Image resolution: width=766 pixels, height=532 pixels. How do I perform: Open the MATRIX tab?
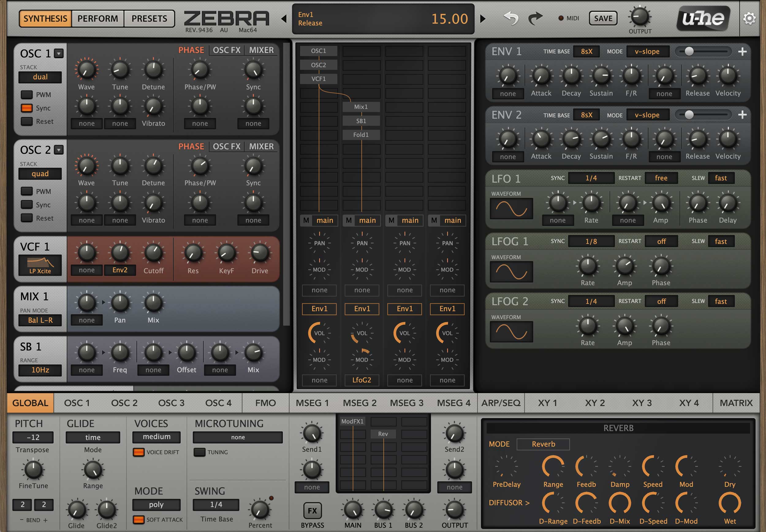736,403
